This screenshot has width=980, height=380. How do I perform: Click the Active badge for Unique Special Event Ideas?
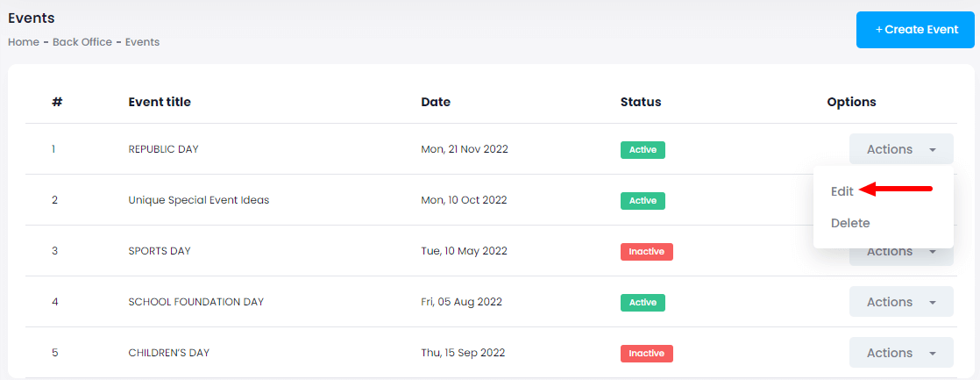click(x=643, y=201)
